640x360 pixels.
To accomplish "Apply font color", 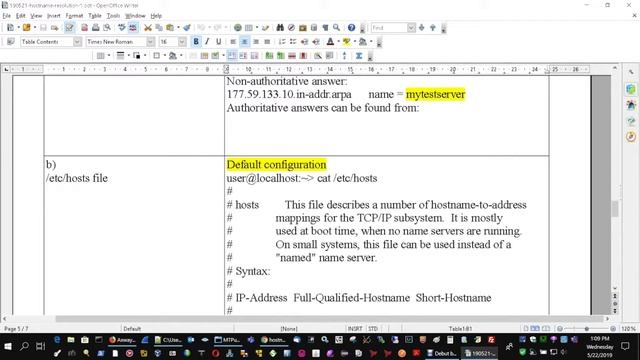I will click(331, 42).
